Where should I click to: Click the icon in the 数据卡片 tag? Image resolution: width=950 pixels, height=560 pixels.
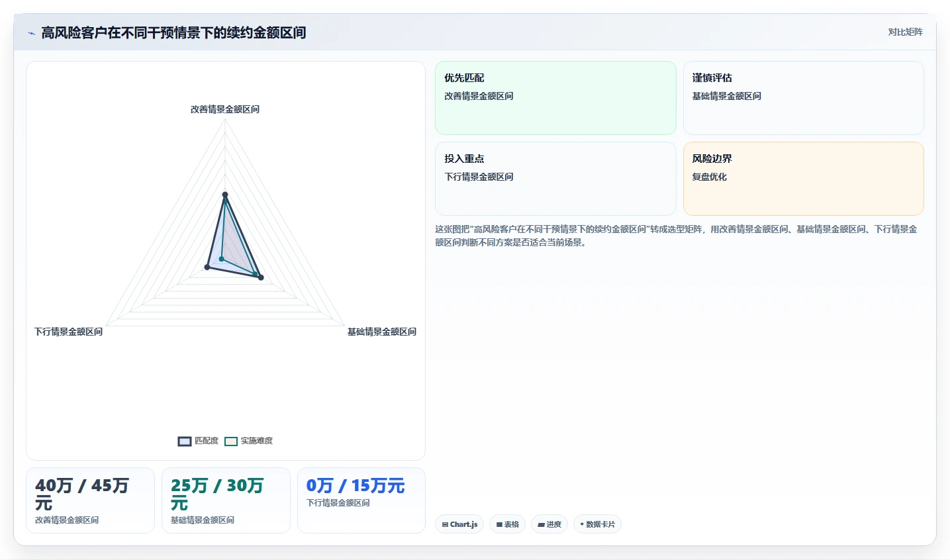tap(582, 524)
